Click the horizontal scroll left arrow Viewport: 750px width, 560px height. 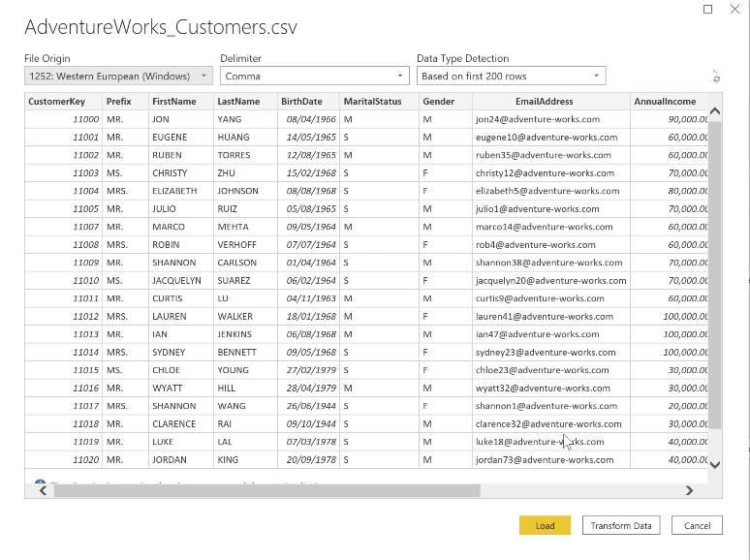click(43, 490)
